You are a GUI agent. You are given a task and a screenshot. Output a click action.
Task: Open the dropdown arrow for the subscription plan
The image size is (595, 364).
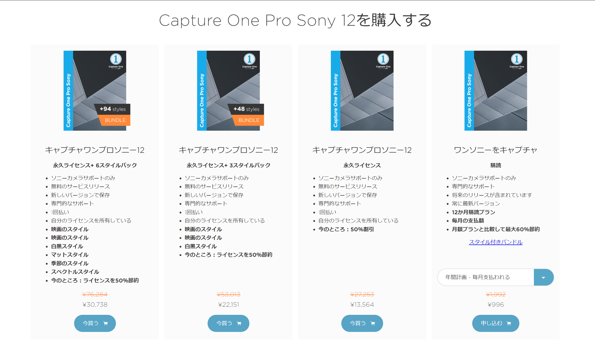(x=544, y=277)
